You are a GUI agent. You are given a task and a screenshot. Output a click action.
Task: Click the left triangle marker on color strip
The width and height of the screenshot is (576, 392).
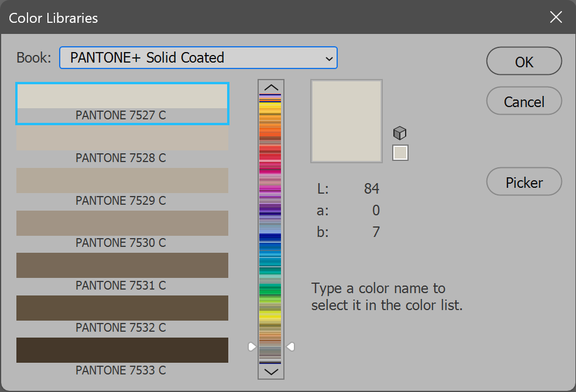click(x=252, y=347)
